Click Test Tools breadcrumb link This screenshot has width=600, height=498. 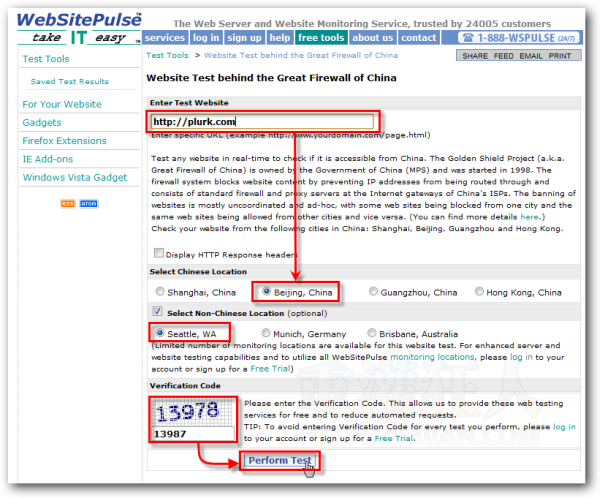(x=167, y=55)
